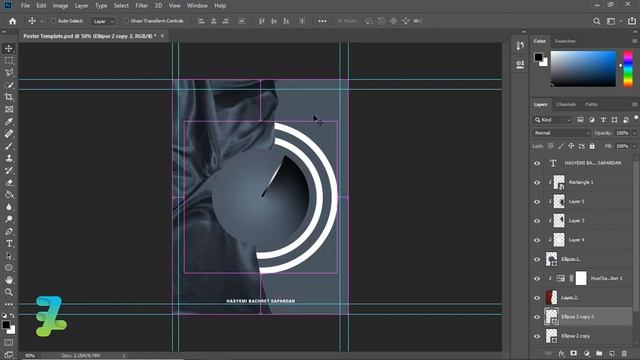Select the Path Selection tool
The width and height of the screenshot is (640, 360).
(x=9, y=256)
